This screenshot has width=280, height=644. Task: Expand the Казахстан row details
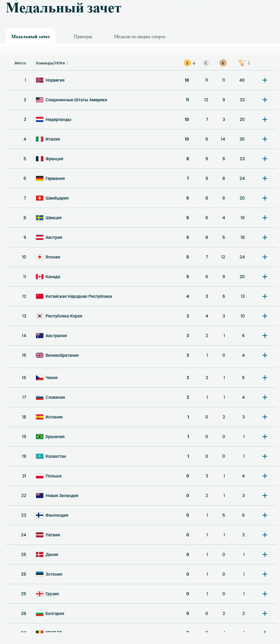[x=265, y=456]
